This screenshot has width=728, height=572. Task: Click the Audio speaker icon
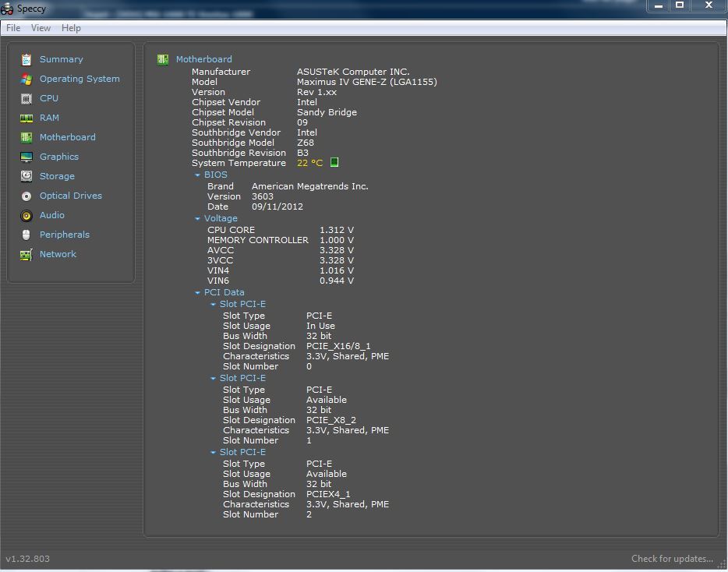[x=27, y=215]
